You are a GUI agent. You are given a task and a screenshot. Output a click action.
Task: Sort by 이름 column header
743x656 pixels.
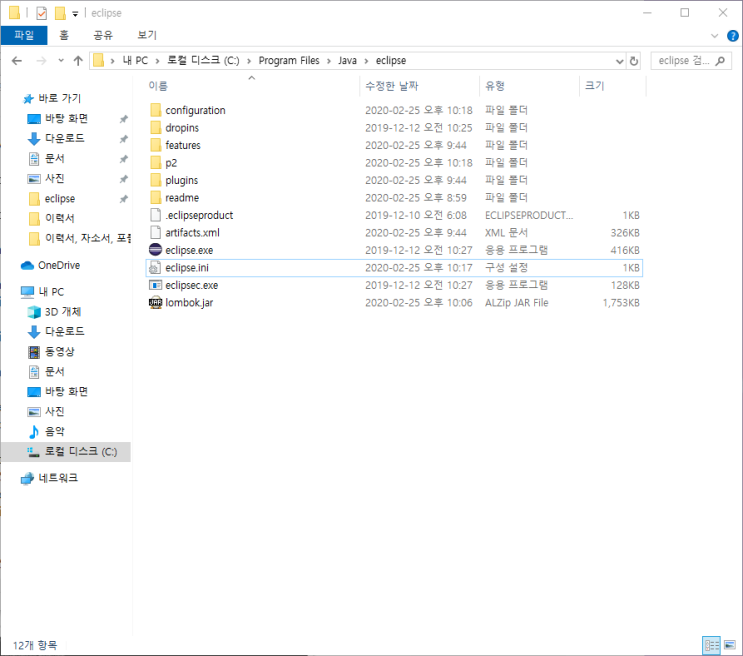(158, 86)
